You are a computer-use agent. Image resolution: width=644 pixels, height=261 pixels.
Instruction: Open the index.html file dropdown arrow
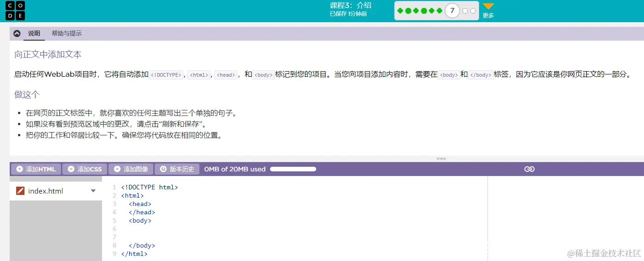pyautogui.click(x=93, y=191)
